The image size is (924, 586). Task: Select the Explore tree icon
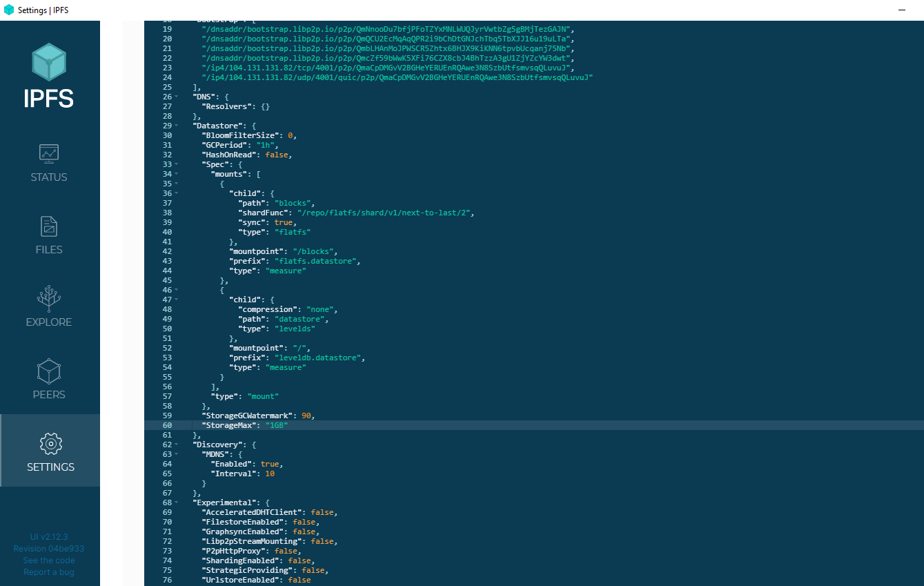point(49,298)
